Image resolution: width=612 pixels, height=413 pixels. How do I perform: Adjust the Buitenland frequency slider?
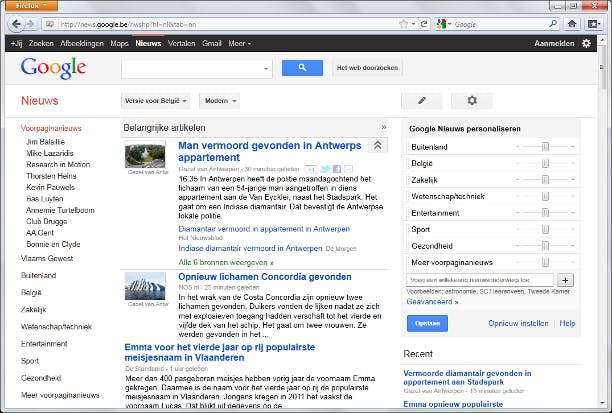545,147
